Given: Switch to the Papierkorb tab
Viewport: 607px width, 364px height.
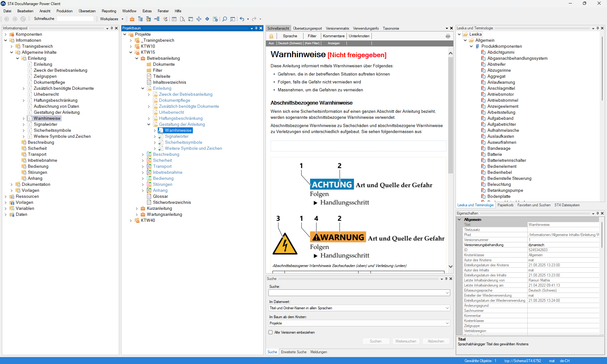Looking at the screenshot, I should coord(506,205).
